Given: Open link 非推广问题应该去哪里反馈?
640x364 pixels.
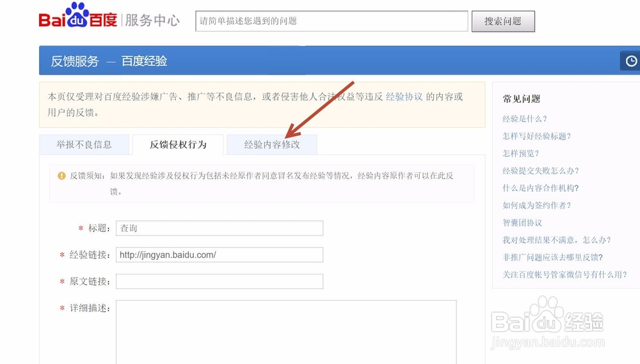Looking at the screenshot, I should [x=552, y=257].
